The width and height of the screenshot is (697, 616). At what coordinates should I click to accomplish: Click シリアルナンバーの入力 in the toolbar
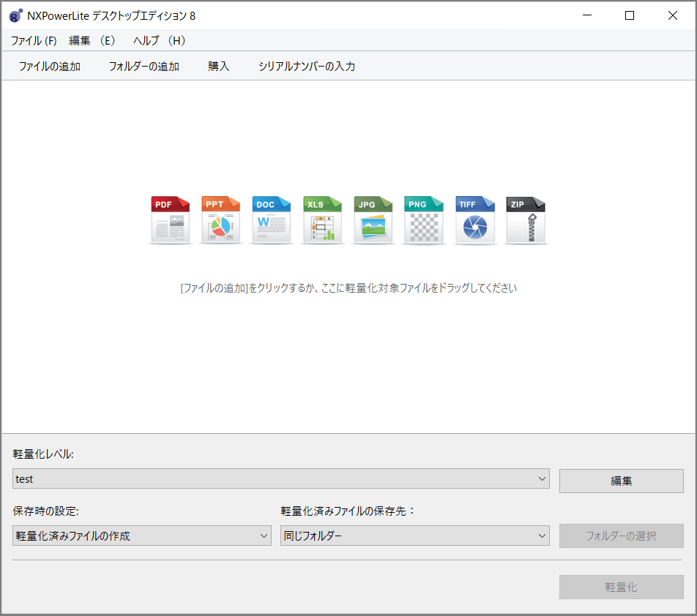coord(307,66)
